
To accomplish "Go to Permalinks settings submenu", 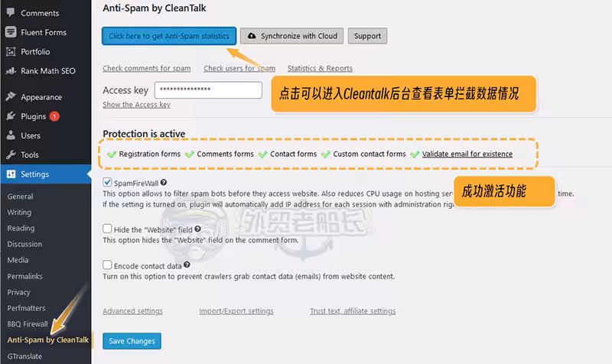I will pyautogui.click(x=24, y=276).
